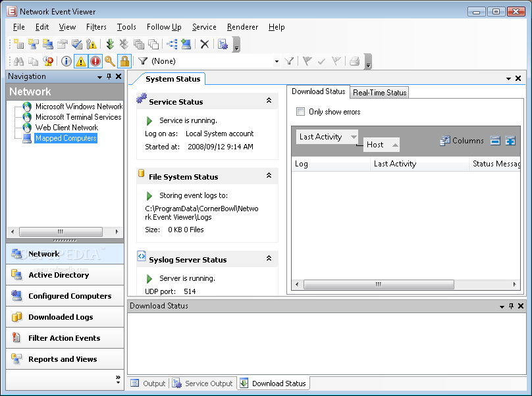Collapse the Service Status section
The height and width of the screenshot is (396, 532).
click(269, 101)
